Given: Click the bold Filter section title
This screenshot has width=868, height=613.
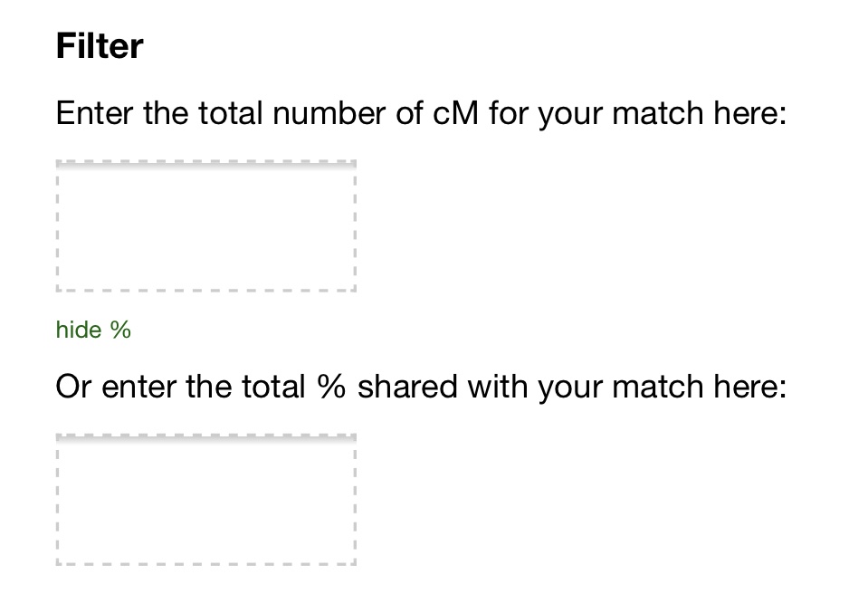Looking at the screenshot, I should [100, 46].
